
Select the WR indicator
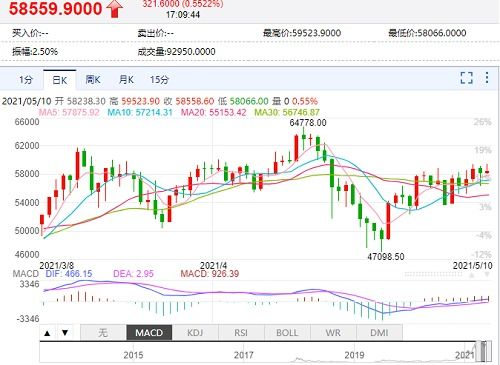point(333,333)
